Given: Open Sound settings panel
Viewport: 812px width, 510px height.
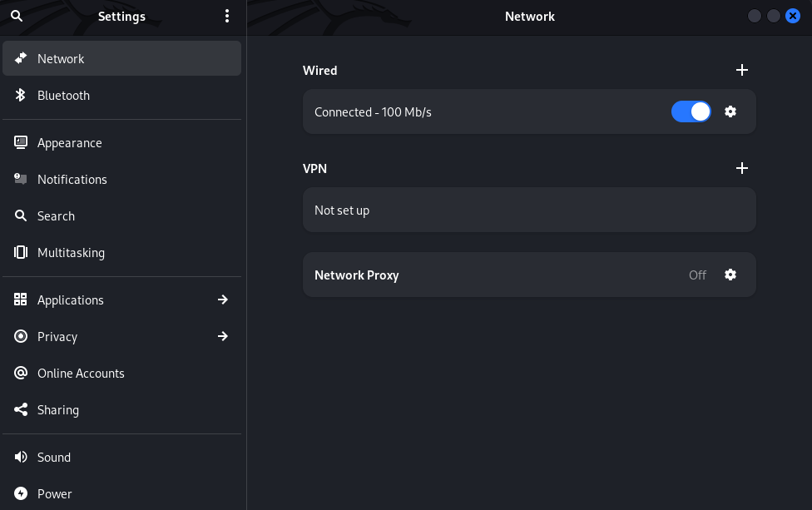Looking at the screenshot, I should tap(121, 457).
